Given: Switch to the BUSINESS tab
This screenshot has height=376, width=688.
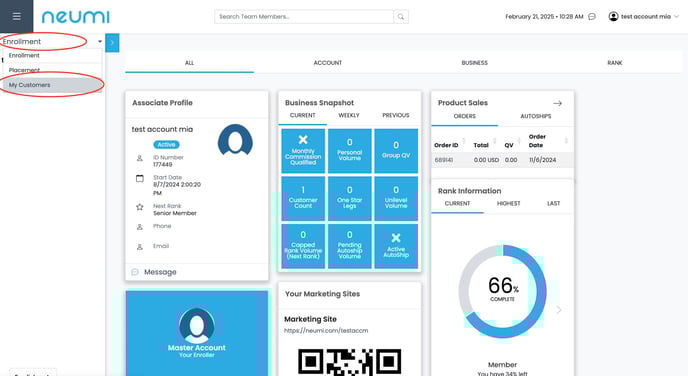Looking at the screenshot, I should (x=474, y=63).
